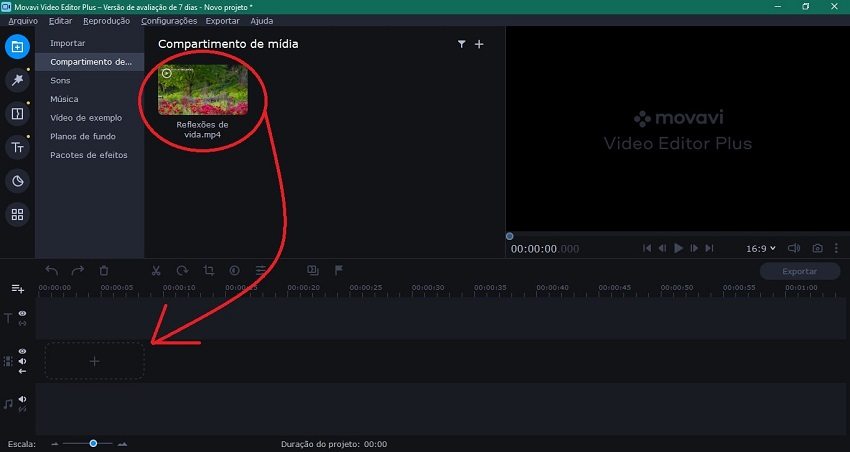Open the Arquivo menu
The image size is (850, 452).
[23, 21]
